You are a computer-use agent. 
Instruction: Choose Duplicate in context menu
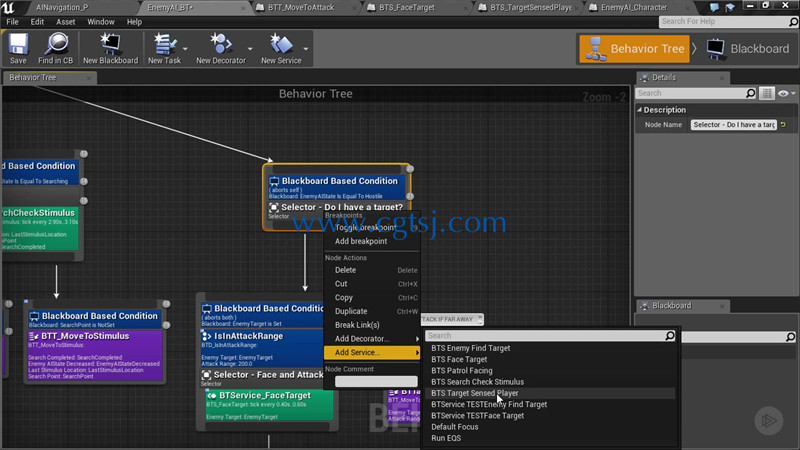pyautogui.click(x=371, y=311)
